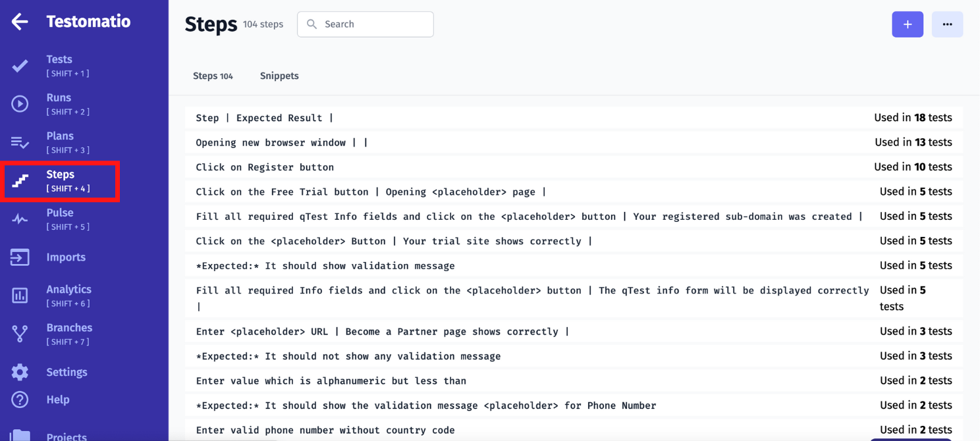This screenshot has width=980, height=441.
Task: Open Settings via the gear icon
Action: pyautogui.click(x=20, y=372)
